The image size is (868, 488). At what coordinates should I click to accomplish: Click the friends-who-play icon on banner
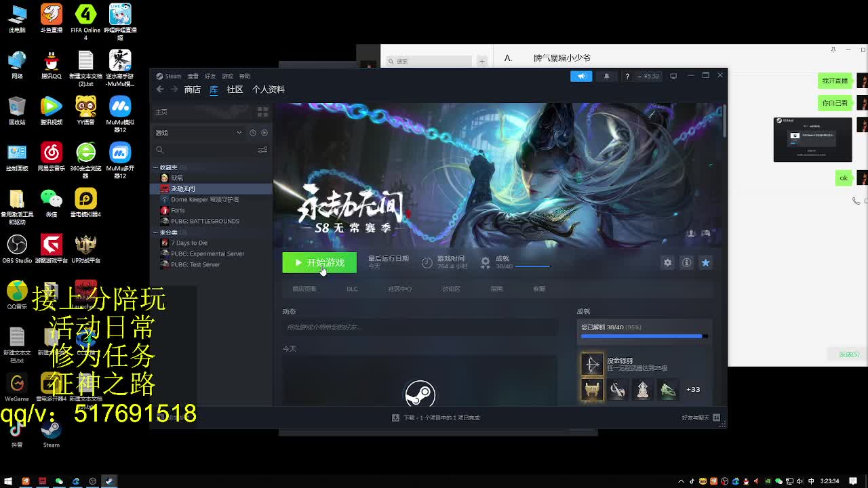pos(691,234)
